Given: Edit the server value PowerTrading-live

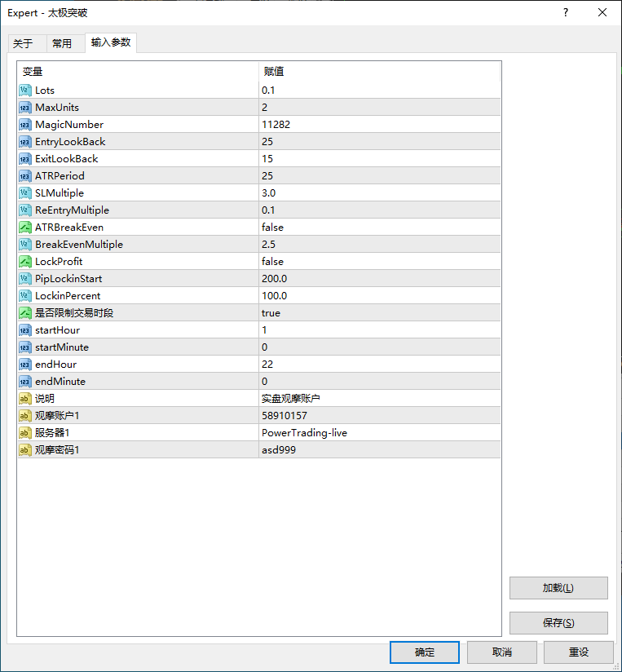Looking at the screenshot, I should [380, 433].
